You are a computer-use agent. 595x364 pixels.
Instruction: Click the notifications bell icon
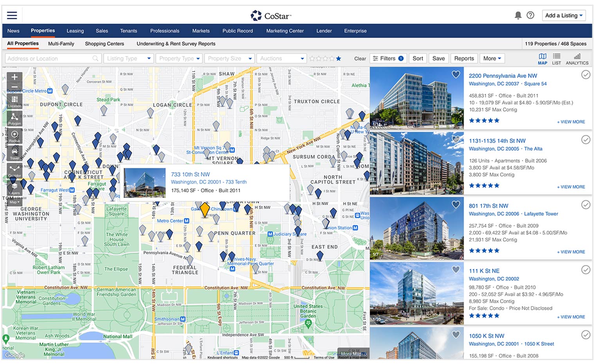518,15
